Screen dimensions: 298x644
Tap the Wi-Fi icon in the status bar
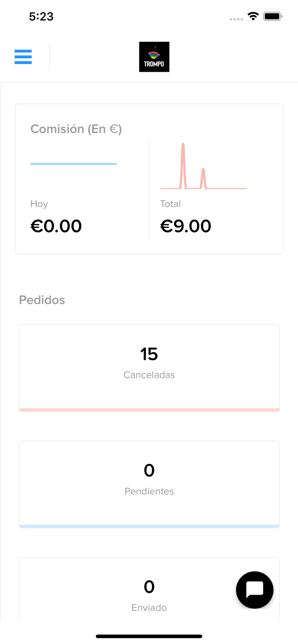[x=253, y=15]
